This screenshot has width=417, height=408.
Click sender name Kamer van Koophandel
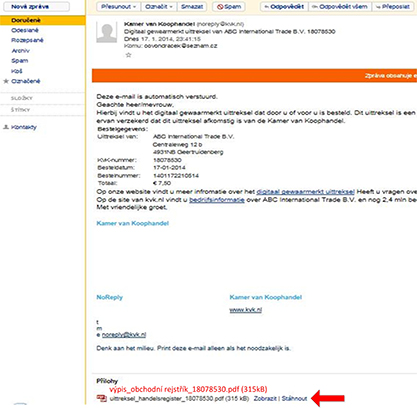pos(159,24)
